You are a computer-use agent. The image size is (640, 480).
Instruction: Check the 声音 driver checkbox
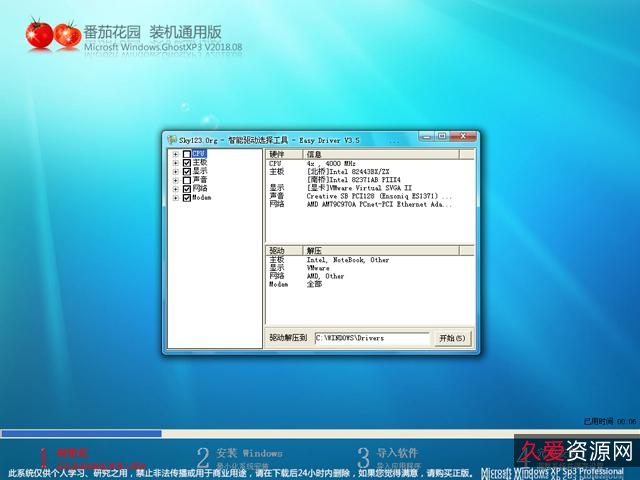(x=187, y=180)
